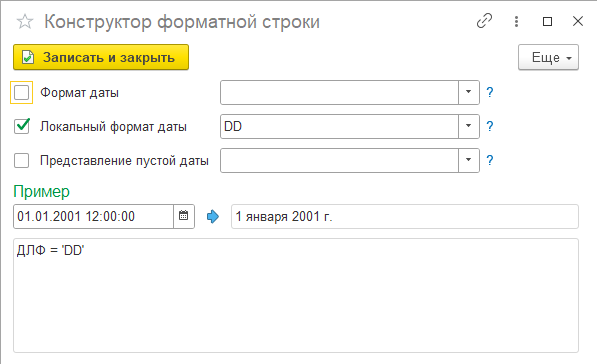
Task: Copy link using the chain icon
Action: tap(484, 21)
